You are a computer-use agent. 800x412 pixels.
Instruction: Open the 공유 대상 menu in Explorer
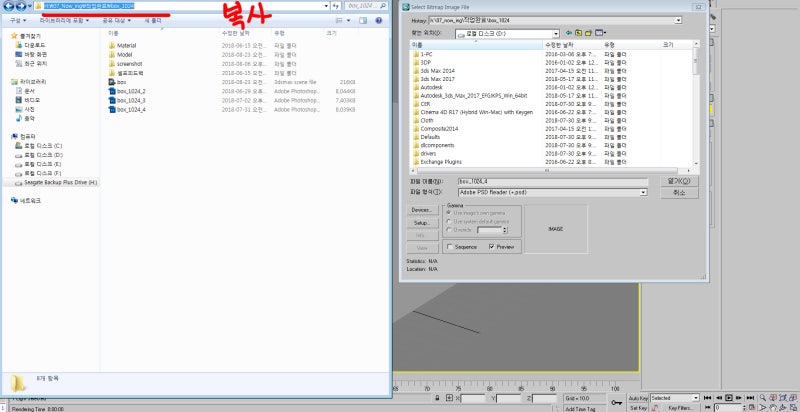tap(116, 21)
